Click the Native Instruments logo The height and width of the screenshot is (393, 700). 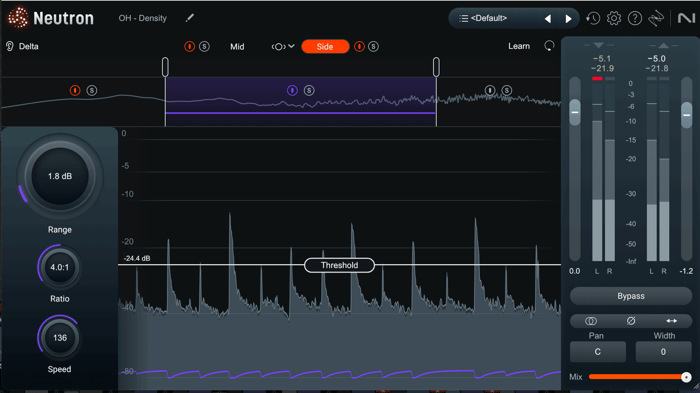[686, 18]
